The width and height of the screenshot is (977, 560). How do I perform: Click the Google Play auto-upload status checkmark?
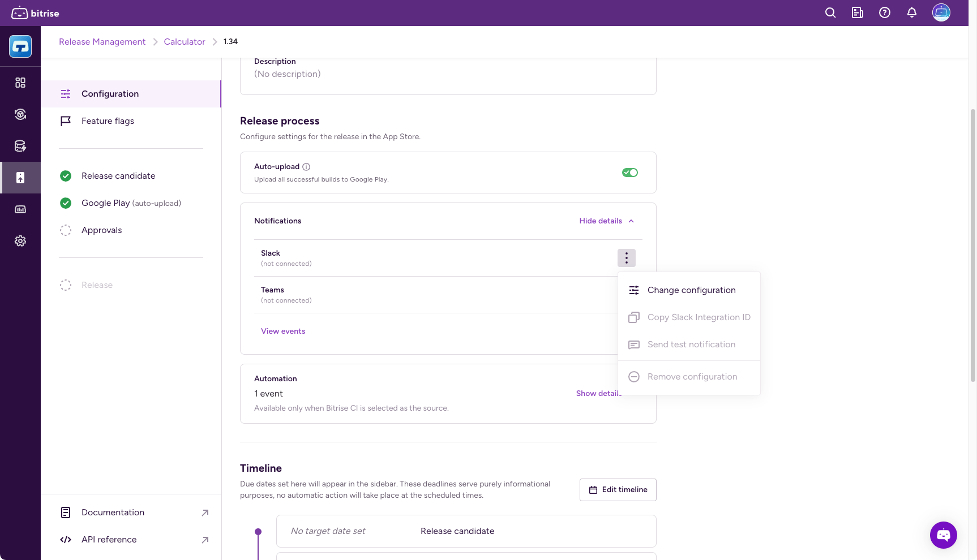(66, 203)
